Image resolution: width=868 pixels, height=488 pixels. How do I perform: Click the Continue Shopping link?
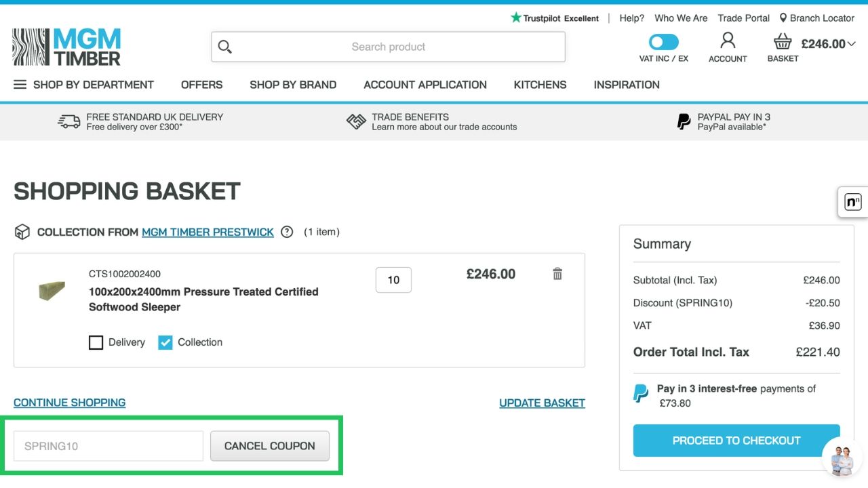click(69, 403)
